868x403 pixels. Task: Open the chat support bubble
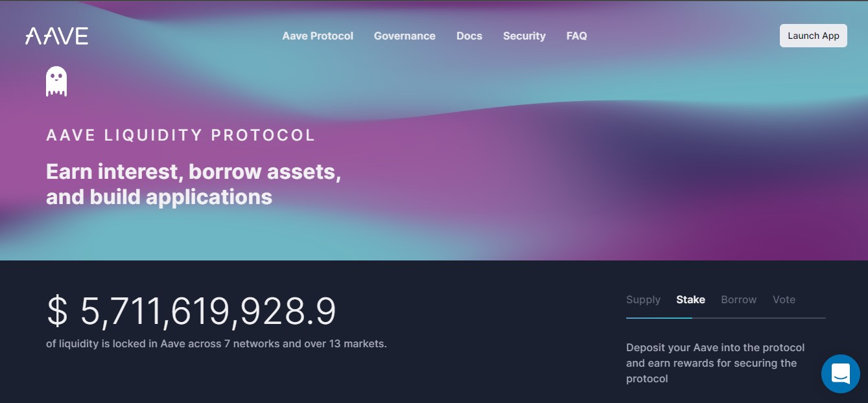click(x=841, y=374)
